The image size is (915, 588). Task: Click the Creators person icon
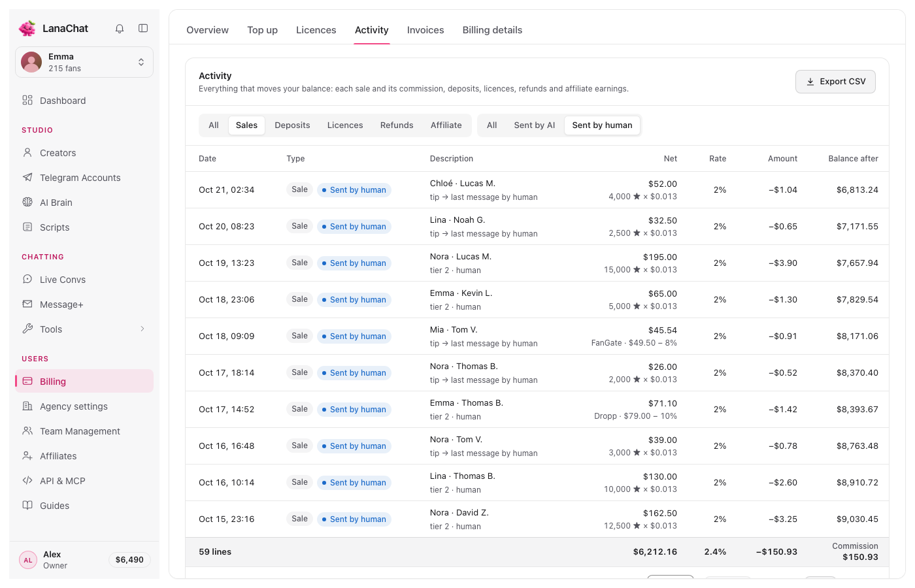tap(27, 152)
